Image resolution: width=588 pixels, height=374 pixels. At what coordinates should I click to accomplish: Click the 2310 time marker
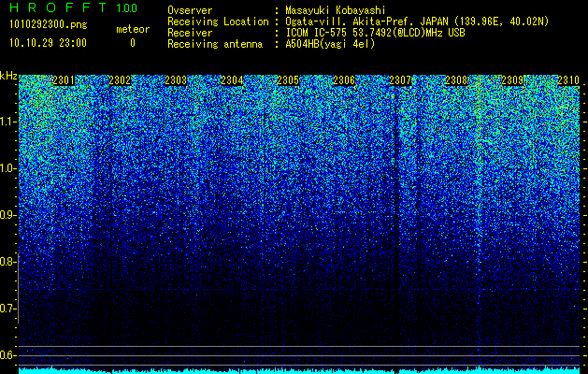[568, 80]
